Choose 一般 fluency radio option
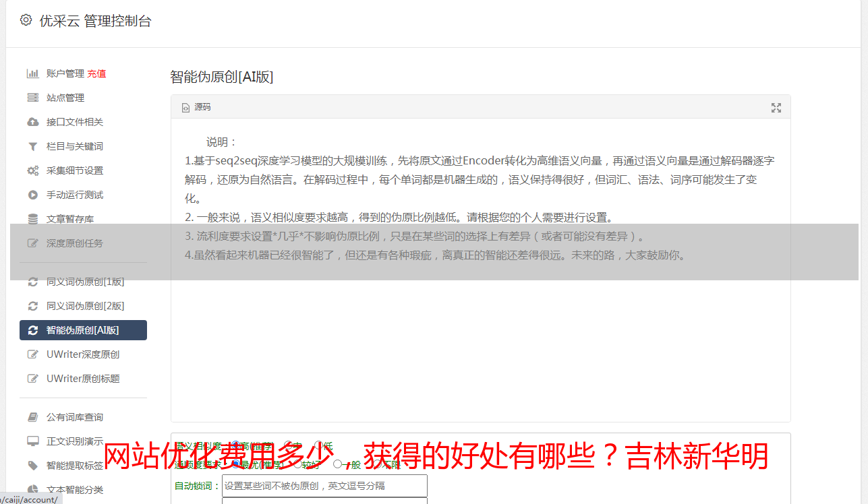Viewport: 868px width, 504px height. click(x=338, y=464)
